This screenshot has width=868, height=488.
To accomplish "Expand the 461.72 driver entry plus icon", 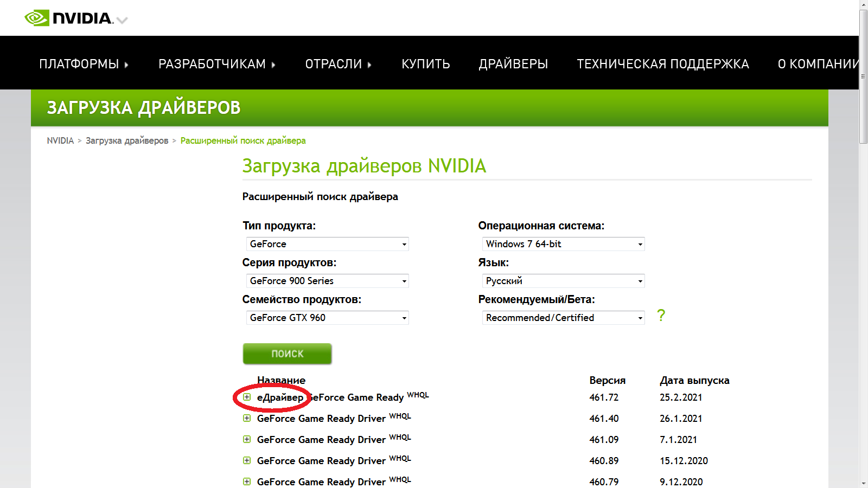I will coord(247,397).
